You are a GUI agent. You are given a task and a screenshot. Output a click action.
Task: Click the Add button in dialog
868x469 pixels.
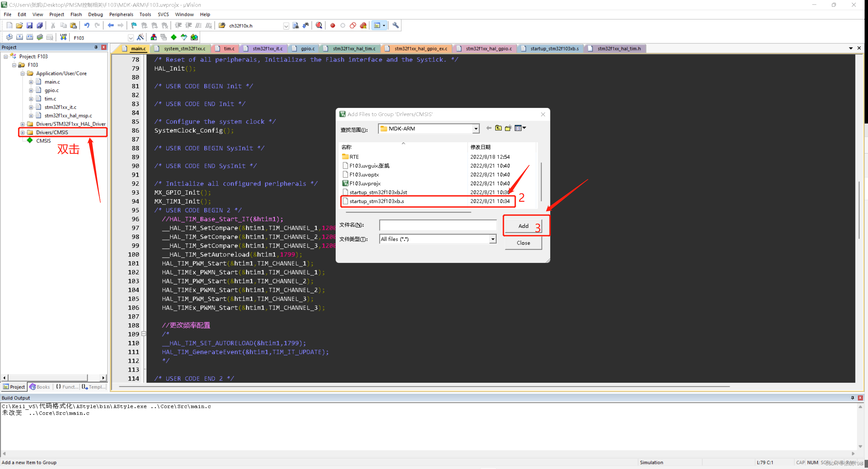pyautogui.click(x=523, y=226)
